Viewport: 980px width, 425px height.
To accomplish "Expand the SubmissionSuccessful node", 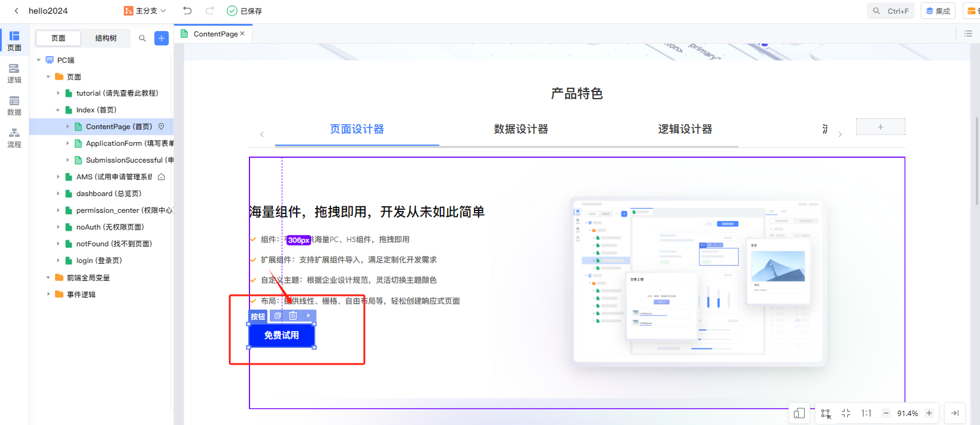I will pos(68,160).
